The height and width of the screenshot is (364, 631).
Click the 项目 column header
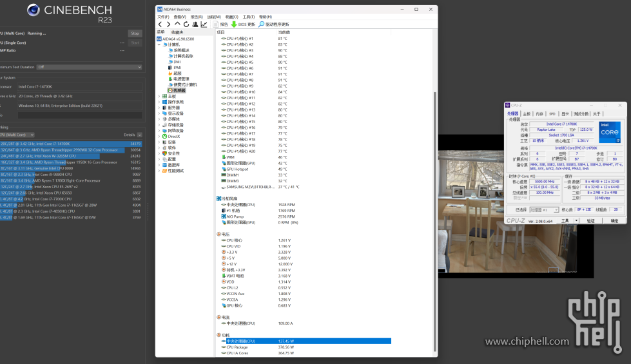220,32
